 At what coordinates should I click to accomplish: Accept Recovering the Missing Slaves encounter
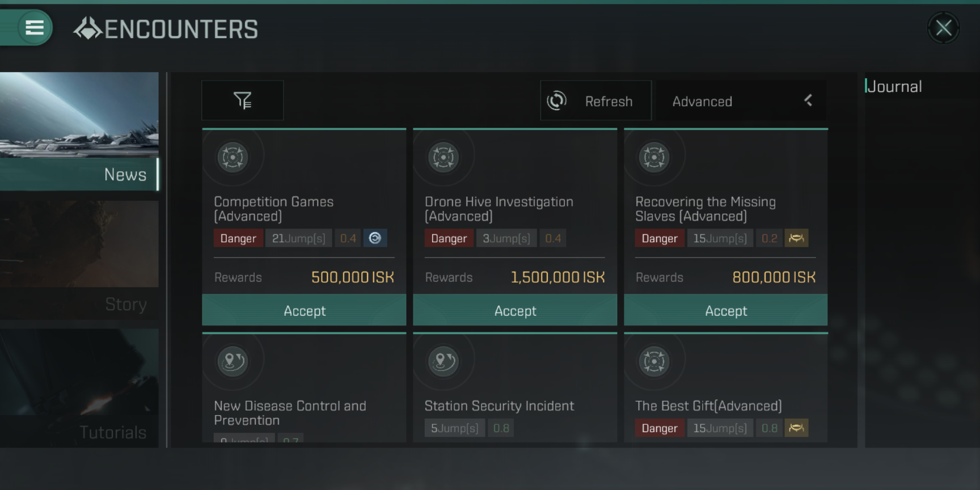[x=726, y=310]
